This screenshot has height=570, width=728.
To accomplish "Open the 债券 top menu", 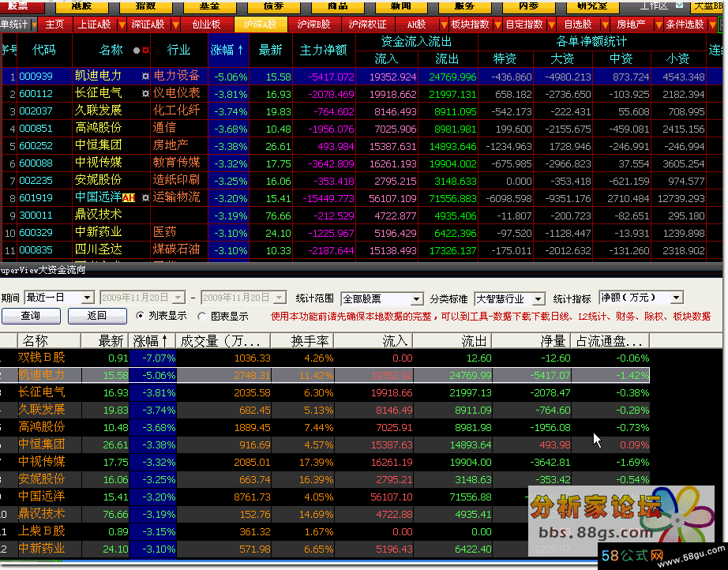I will pos(274,6).
